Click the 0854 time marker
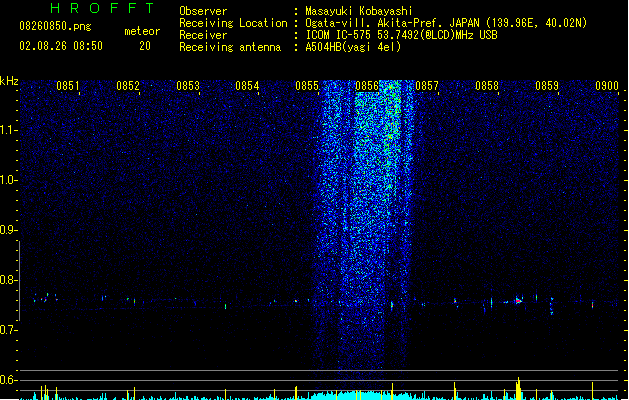Screen dimensions: 629x400 (x=247, y=86)
